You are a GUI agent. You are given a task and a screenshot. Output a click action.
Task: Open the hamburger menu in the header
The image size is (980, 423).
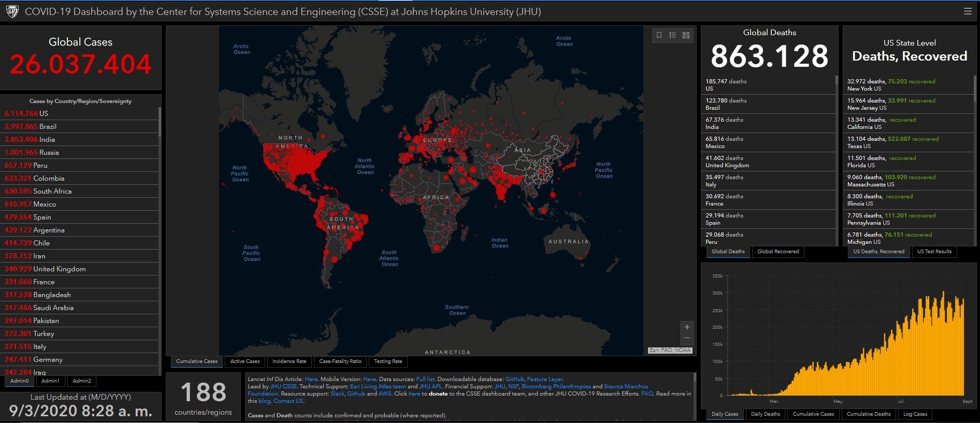[968, 11]
